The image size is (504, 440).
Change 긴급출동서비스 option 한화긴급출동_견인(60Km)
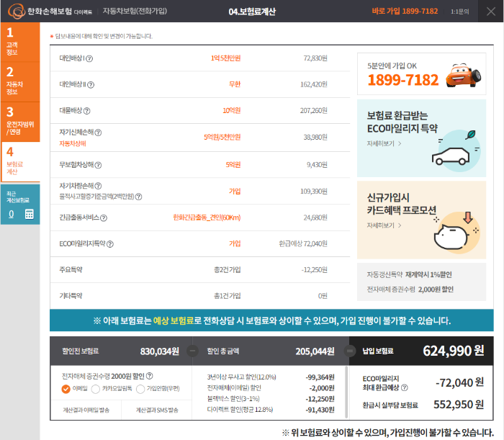[207, 217]
